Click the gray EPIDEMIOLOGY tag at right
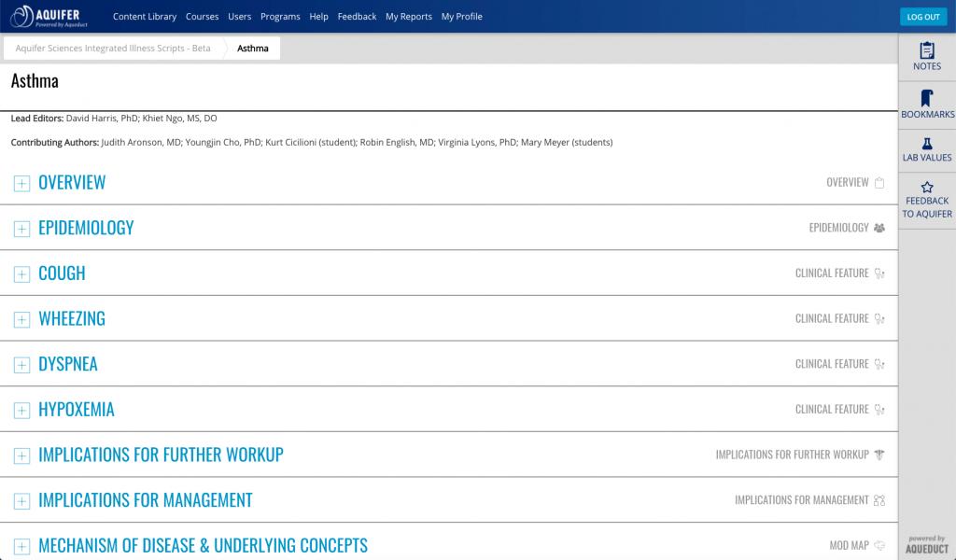Image resolution: width=956 pixels, height=560 pixels. tap(839, 228)
